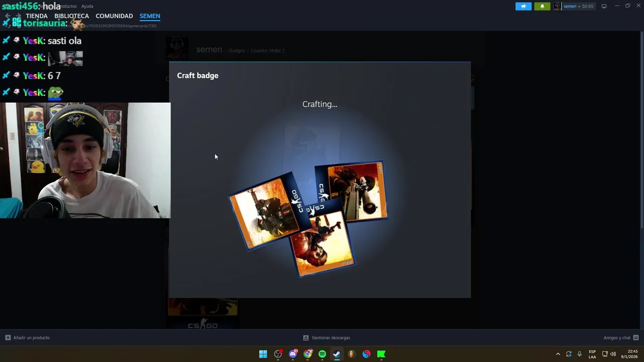Screen dimensions: 644x362
Task: Click the Amigos y chat icon
Action: coord(636,338)
